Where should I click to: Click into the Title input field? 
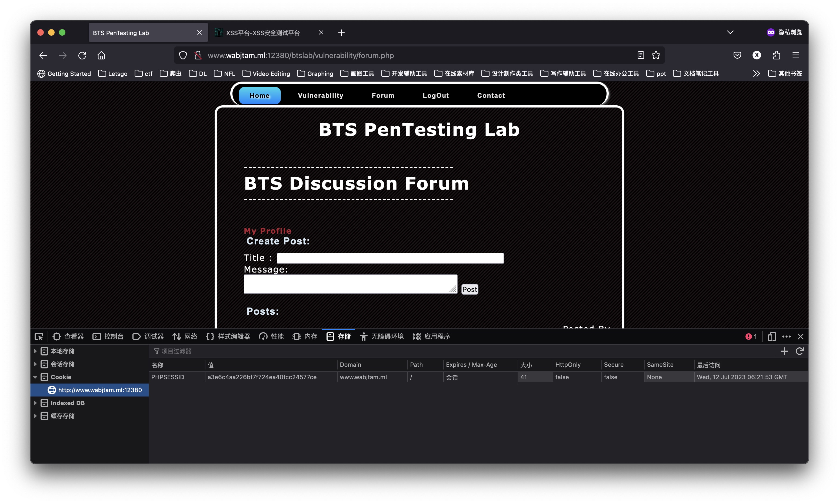coord(390,258)
